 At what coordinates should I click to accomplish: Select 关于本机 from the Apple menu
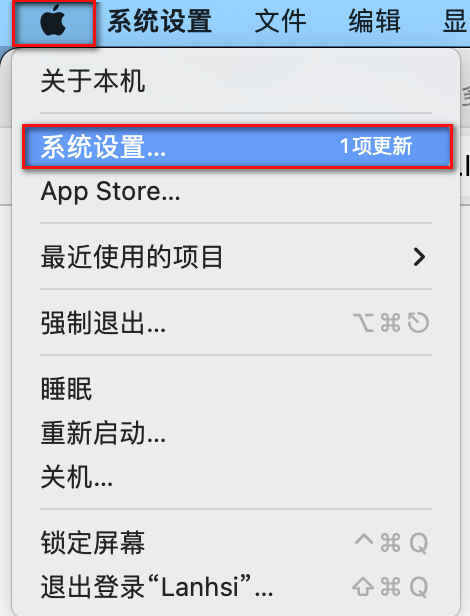tap(236, 81)
